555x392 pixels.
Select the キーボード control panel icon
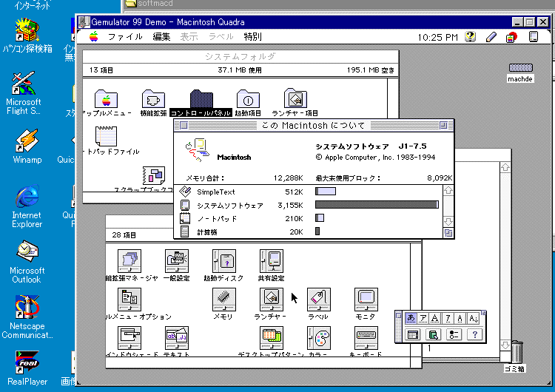(366, 337)
